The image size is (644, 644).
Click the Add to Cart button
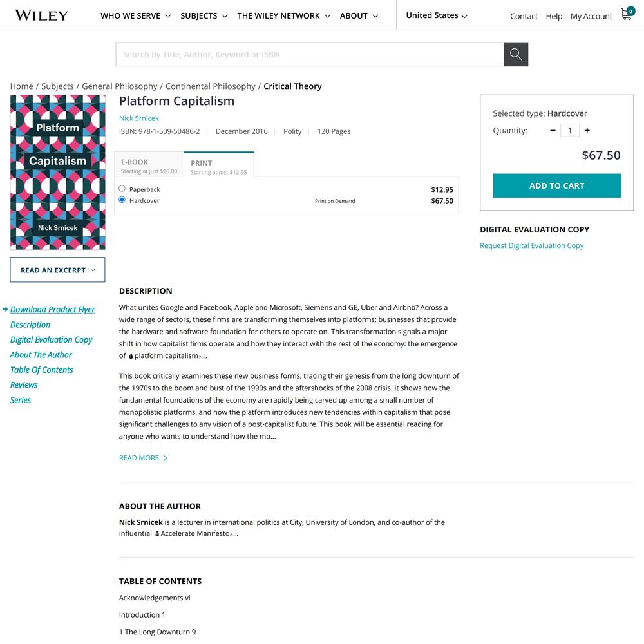pos(556,185)
